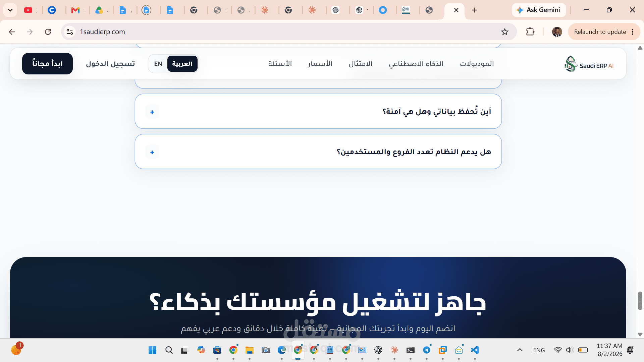
Task: Open a new browser tab
Action: [x=474, y=10]
